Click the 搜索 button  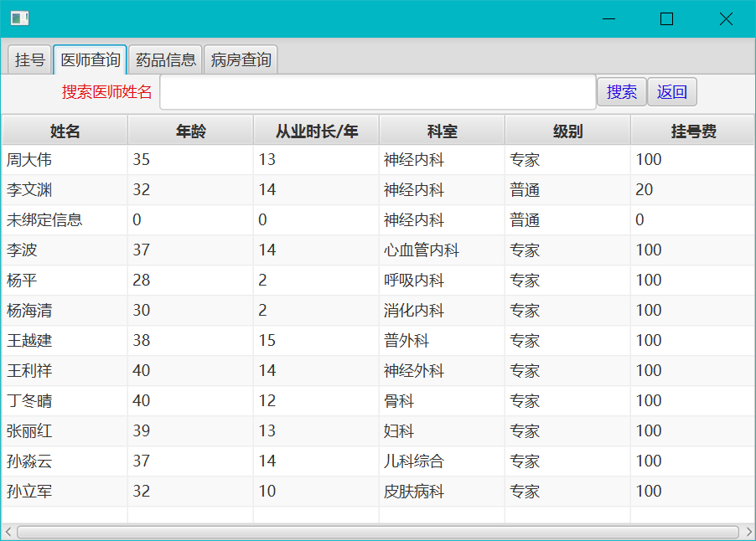point(622,91)
